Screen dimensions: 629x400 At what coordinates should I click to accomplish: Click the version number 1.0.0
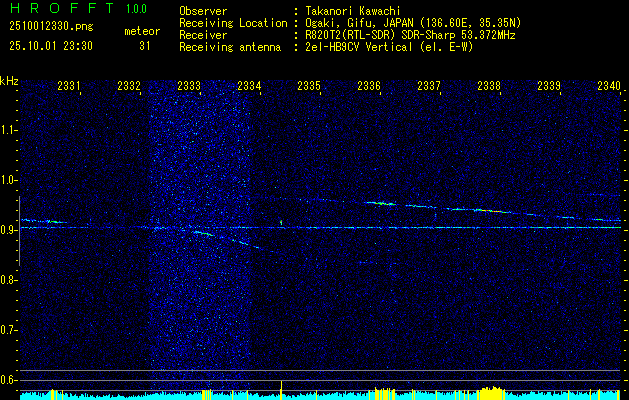[136, 9]
